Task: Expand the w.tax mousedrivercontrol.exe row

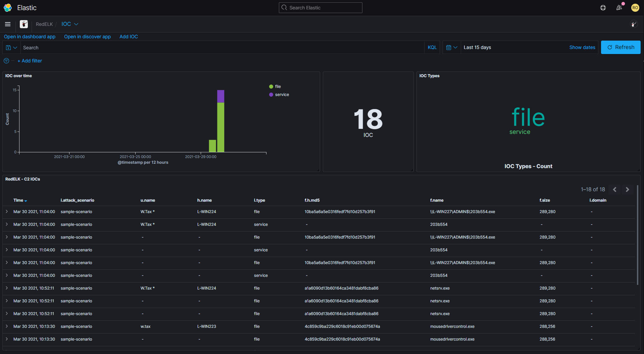Action: (x=7, y=326)
